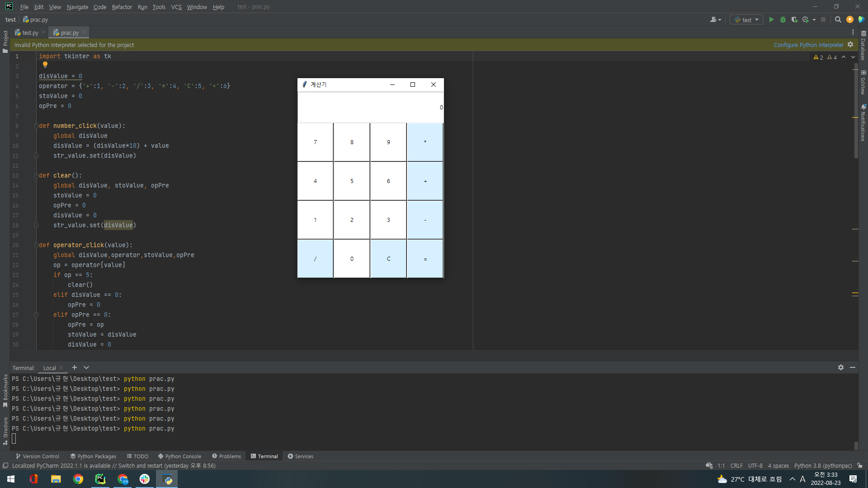Click the orange IDE update arrow icon

[x=850, y=19]
